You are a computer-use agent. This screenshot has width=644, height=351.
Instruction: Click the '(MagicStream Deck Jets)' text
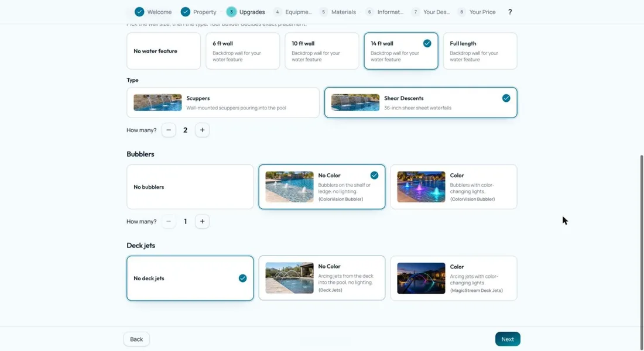click(477, 290)
